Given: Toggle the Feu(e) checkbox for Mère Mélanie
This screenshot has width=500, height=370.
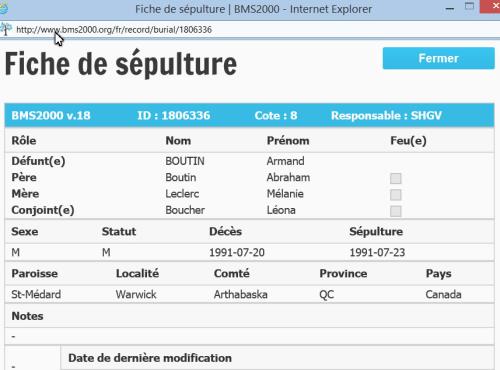Looking at the screenshot, I should (x=396, y=195).
